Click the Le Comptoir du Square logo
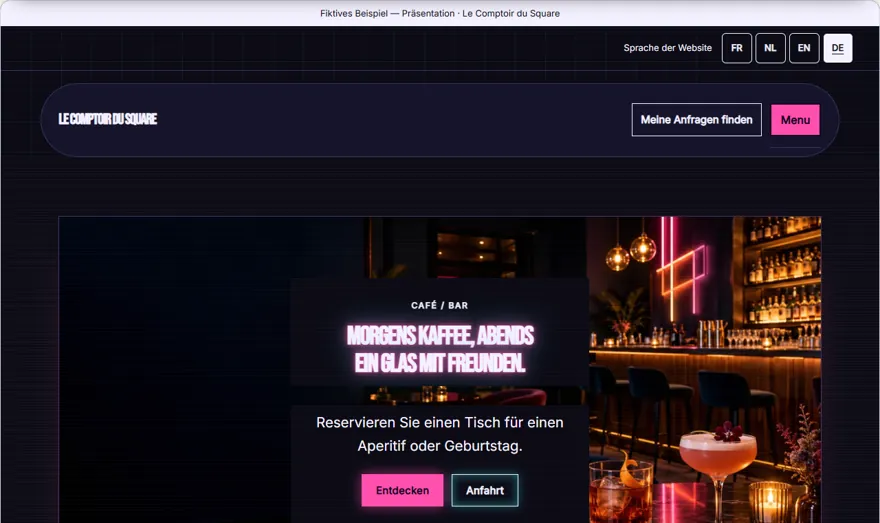This screenshot has width=880, height=523. (108, 119)
